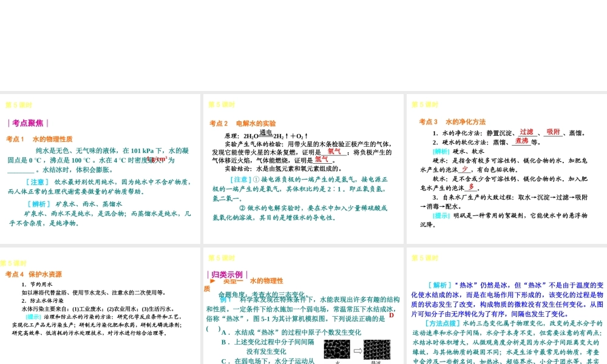Viewport: 607px width, 364px height.
Task: Click the [注意] label about 饮水最好别饮用纯水
Action: [38, 182]
